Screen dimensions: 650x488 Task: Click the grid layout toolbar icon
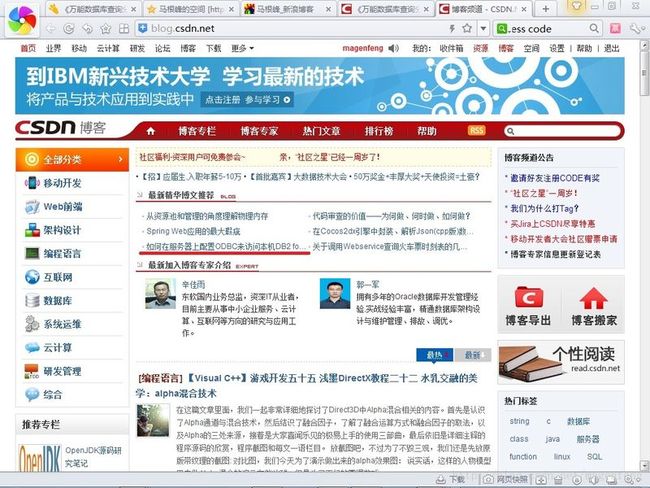pos(124,29)
